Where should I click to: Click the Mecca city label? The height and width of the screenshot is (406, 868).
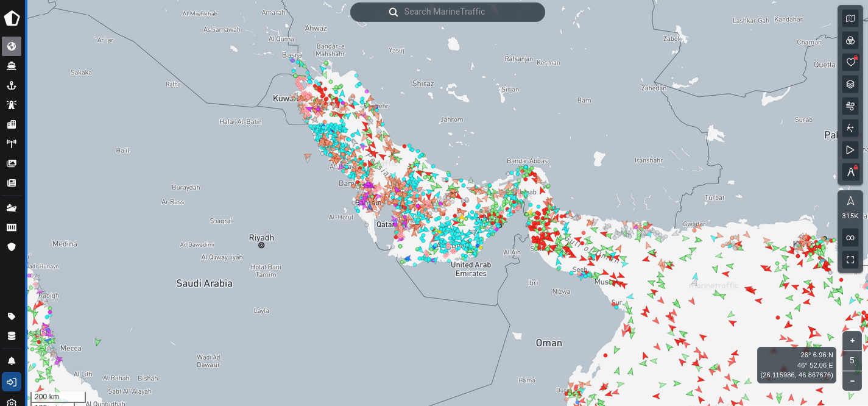pos(71,349)
